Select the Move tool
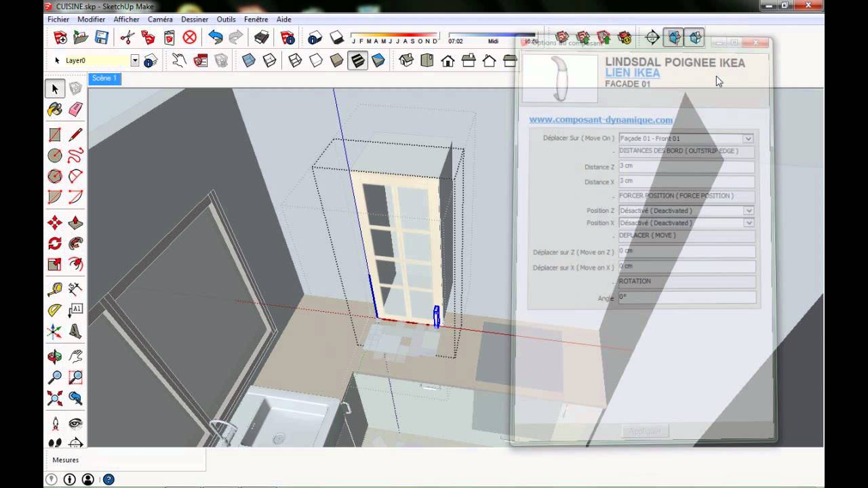The height and width of the screenshot is (488, 868). point(55,223)
